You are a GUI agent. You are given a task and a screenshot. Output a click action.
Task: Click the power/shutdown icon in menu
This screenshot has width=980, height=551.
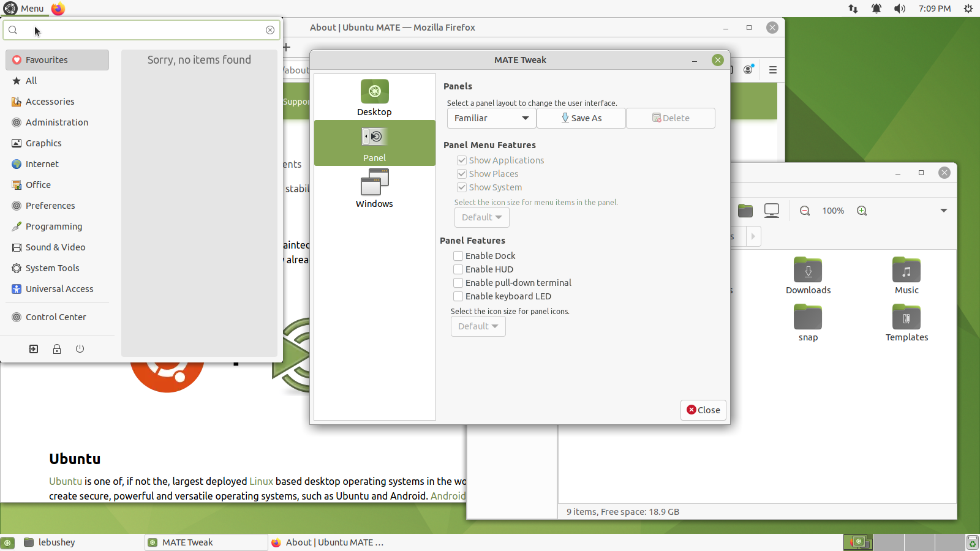tap(80, 349)
